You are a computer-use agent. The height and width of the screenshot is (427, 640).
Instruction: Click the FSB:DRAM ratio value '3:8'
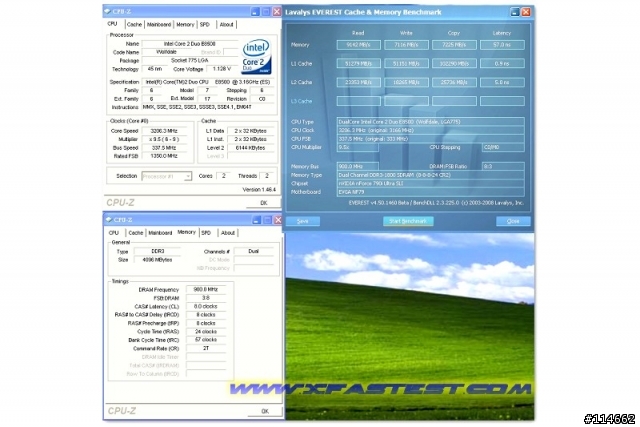(206, 298)
